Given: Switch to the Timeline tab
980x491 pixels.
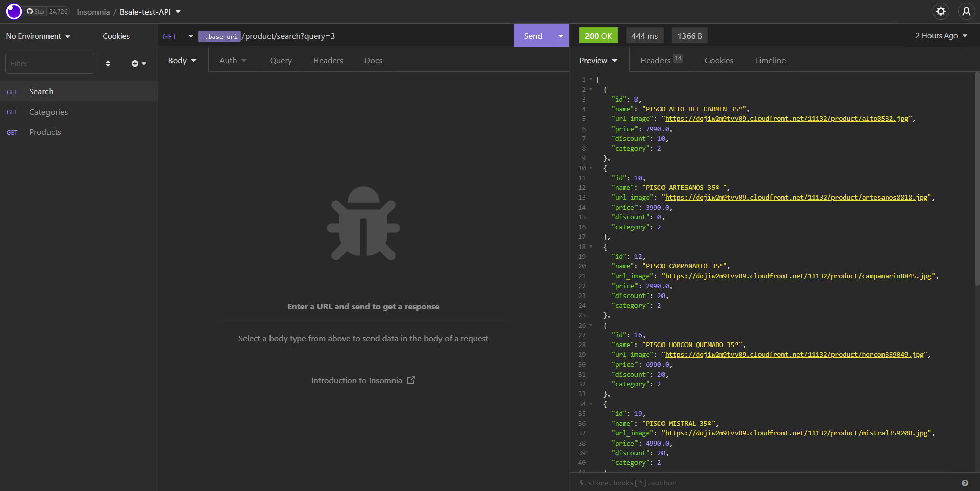Looking at the screenshot, I should coord(770,60).
